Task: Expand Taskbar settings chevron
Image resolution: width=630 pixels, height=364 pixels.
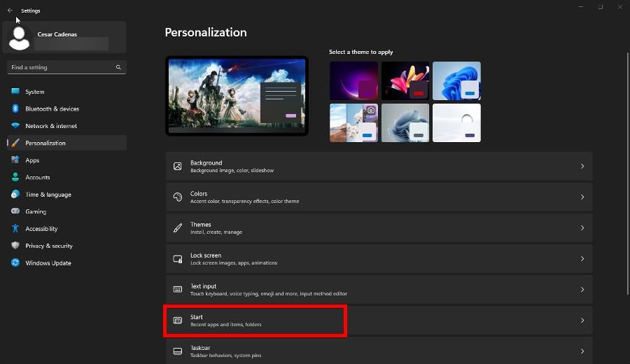Action: (582, 351)
